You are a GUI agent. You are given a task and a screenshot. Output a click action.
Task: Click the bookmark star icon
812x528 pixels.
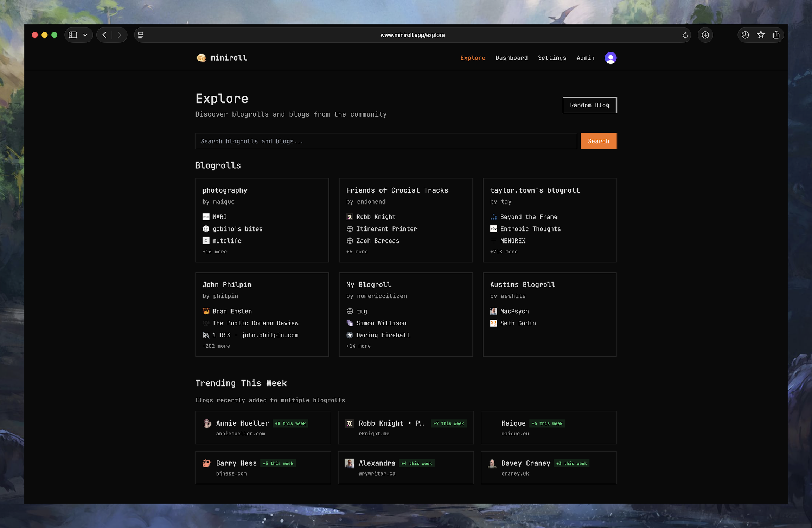click(761, 35)
